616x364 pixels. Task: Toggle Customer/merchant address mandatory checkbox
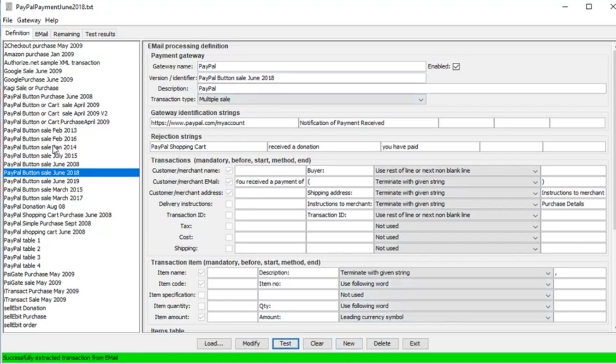[229, 193]
